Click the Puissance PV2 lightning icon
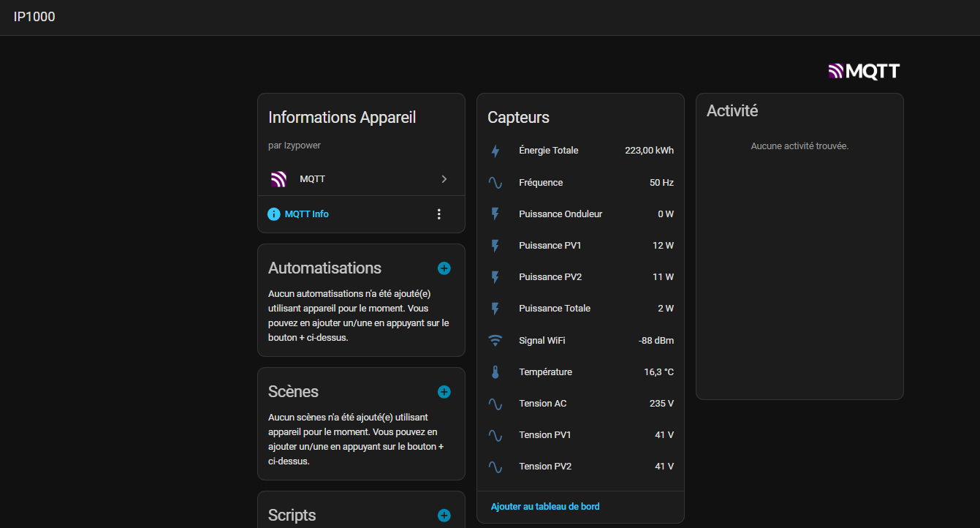 pos(495,277)
